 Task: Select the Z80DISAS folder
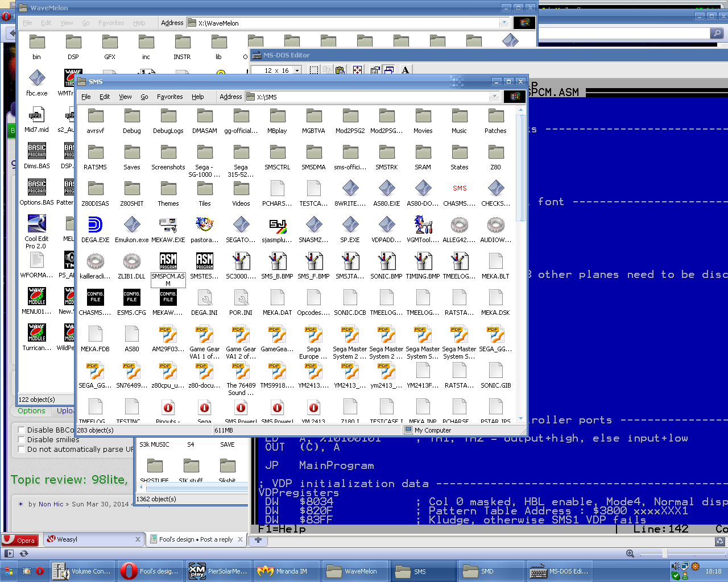96,189
